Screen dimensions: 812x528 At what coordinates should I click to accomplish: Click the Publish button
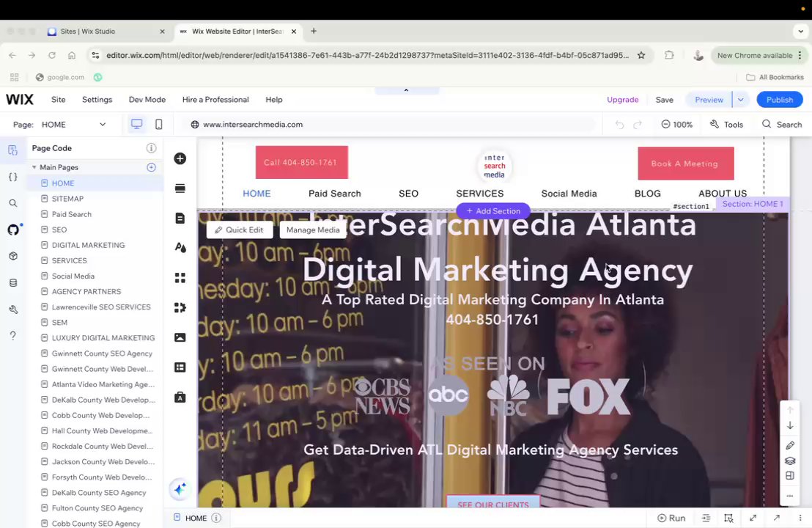pyautogui.click(x=779, y=100)
